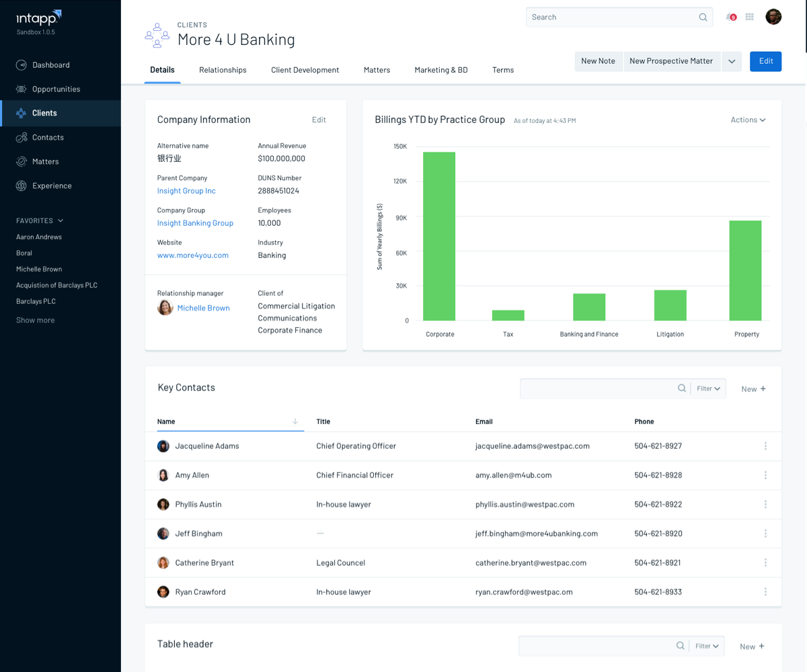807x672 pixels.
Task: Visit the www.more4you.com website link
Action: pyautogui.click(x=193, y=255)
